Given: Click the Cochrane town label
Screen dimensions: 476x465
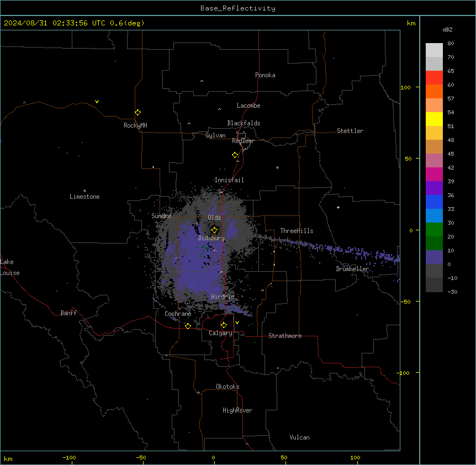Looking at the screenshot, I should (178, 314).
